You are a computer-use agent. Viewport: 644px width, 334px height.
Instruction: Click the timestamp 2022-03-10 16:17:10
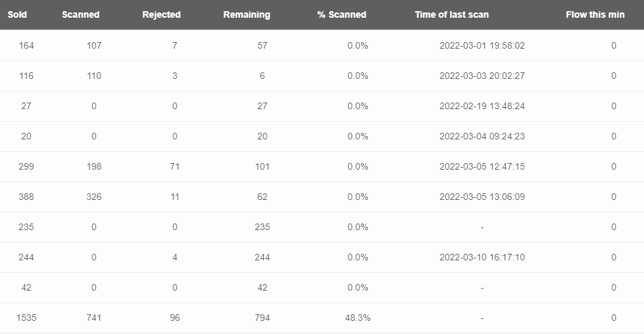click(x=482, y=257)
